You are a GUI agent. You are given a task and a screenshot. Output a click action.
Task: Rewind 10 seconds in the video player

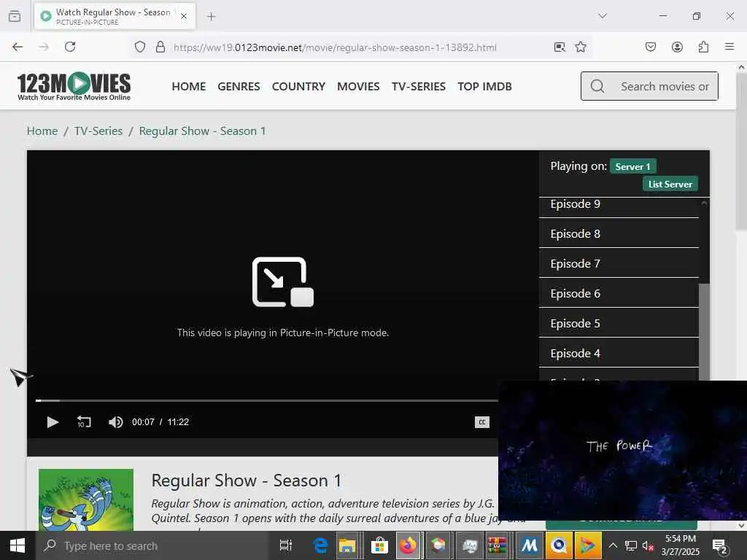click(84, 422)
